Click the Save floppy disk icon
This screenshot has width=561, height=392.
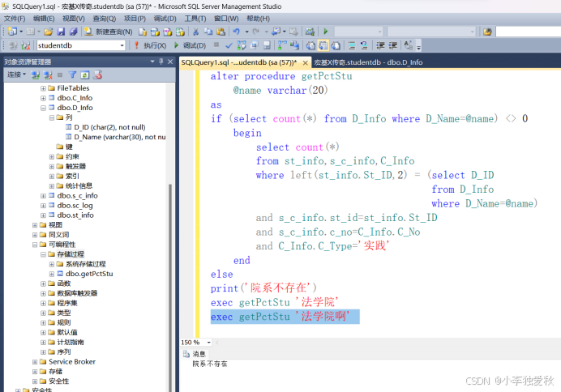click(61, 32)
